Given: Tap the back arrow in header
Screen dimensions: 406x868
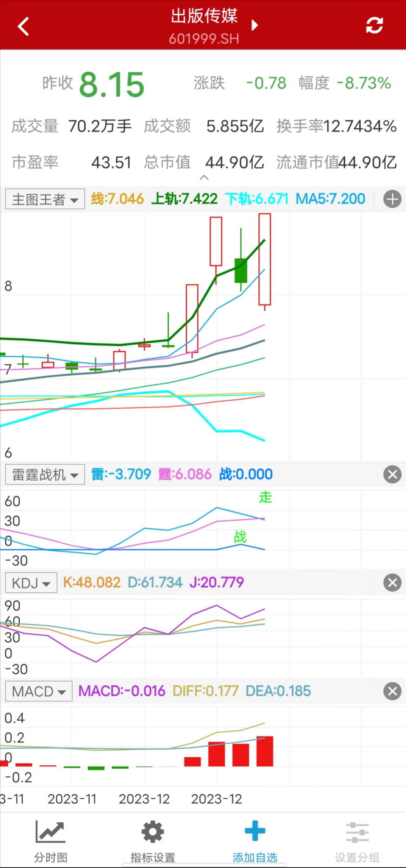Looking at the screenshot, I should pyautogui.click(x=23, y=27).
